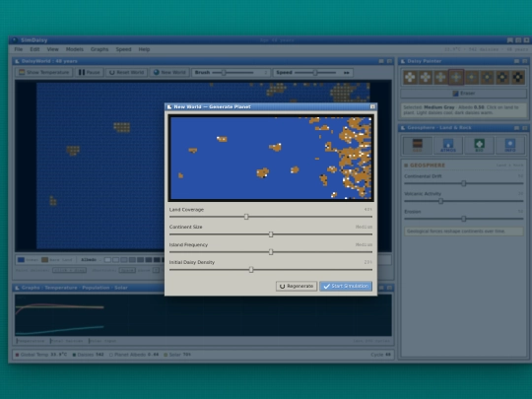
Task: Adjust the Erosion slider in Geosphere
Action: 463,219
